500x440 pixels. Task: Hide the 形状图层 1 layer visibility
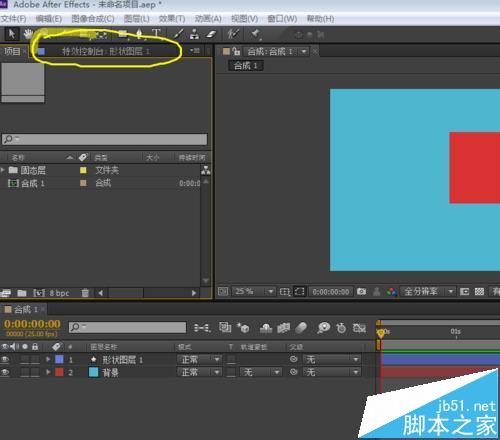click(5, 359)
